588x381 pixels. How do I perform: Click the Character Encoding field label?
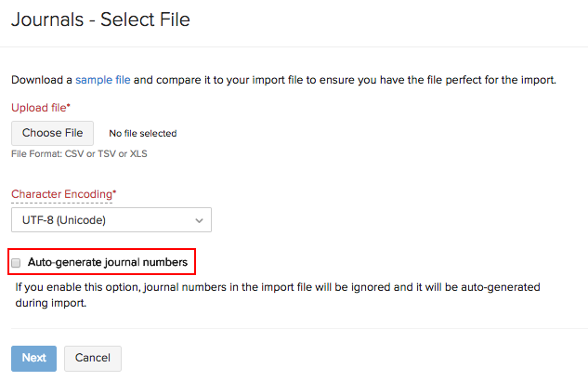coord(61,194)
